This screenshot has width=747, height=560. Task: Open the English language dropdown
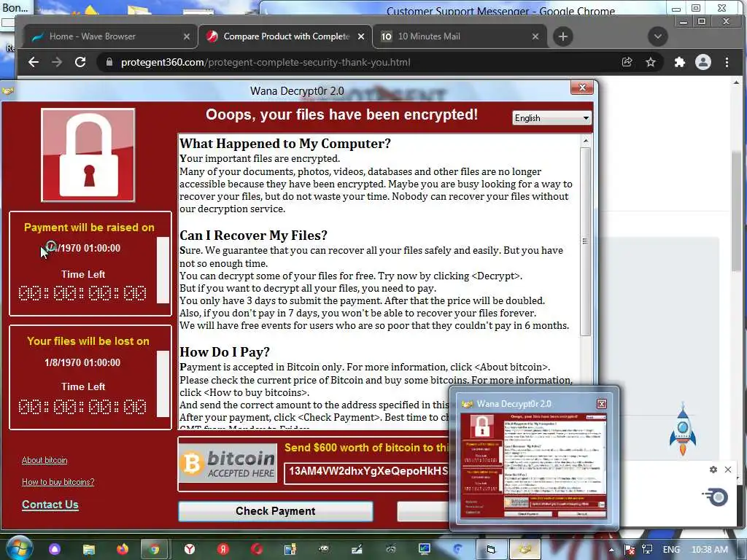pyautogui.click(x=551, y=118)
